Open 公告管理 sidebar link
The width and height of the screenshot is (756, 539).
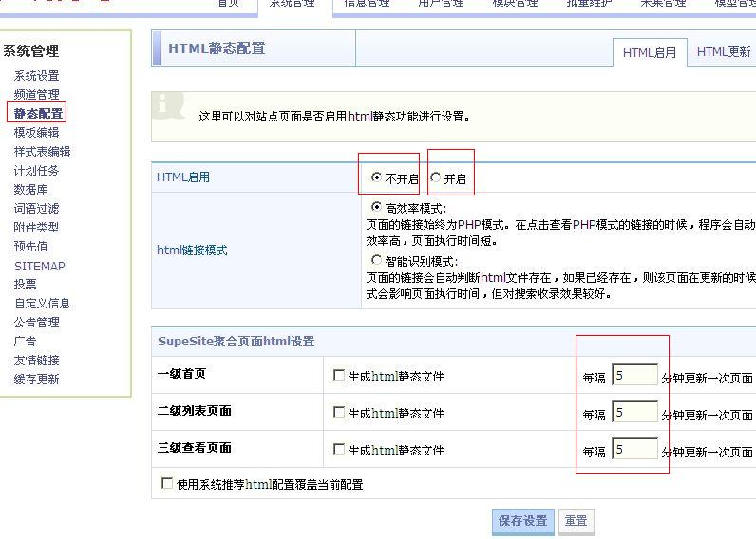pyautogui.click(x=37, y=323)
